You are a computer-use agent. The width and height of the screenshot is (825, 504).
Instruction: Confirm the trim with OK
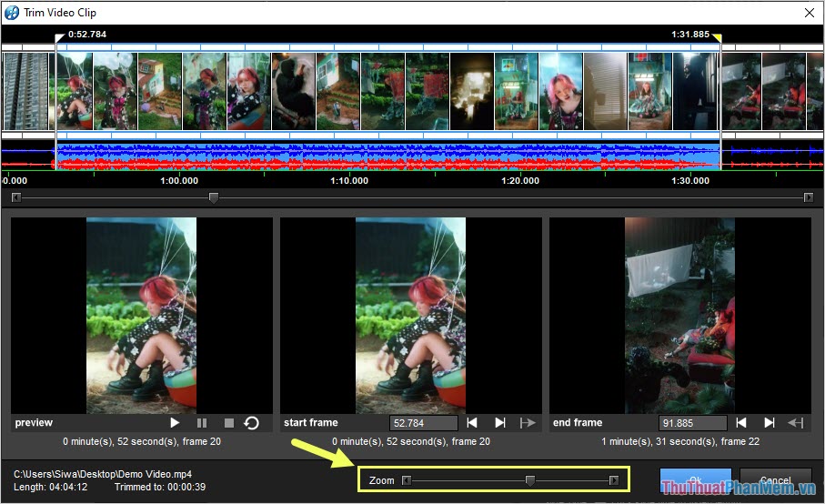pyautogui.click(x=696, y=479)
